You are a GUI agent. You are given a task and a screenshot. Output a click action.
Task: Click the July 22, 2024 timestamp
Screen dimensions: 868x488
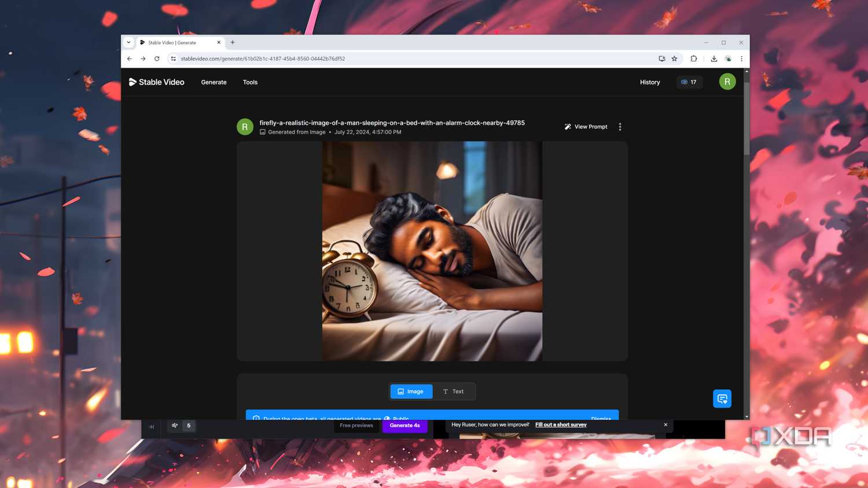(367, 132)
